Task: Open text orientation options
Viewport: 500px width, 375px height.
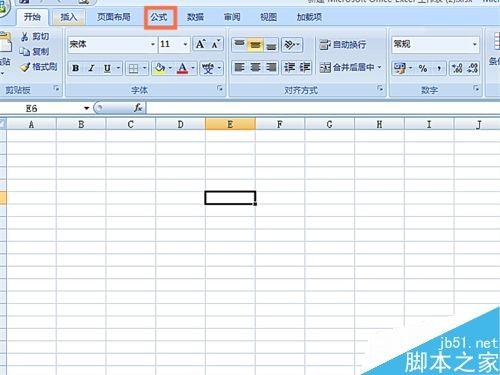Action: point(292,44)
